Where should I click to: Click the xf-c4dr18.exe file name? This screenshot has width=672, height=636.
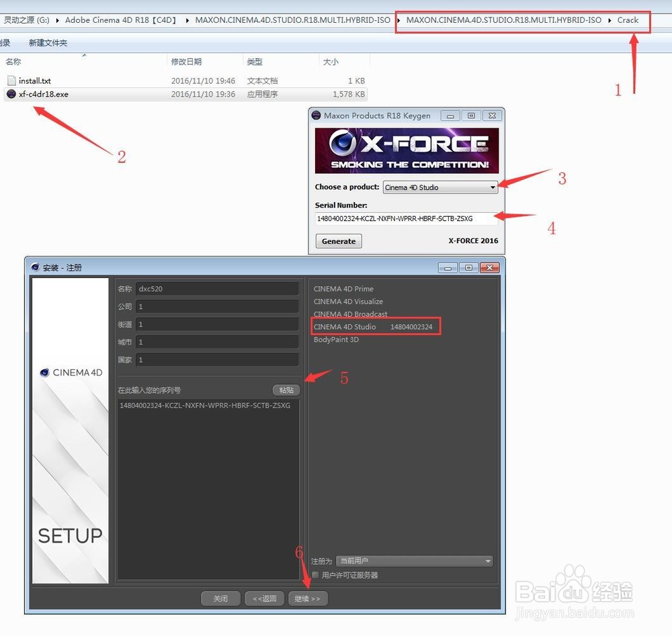(x=43, y=94)
